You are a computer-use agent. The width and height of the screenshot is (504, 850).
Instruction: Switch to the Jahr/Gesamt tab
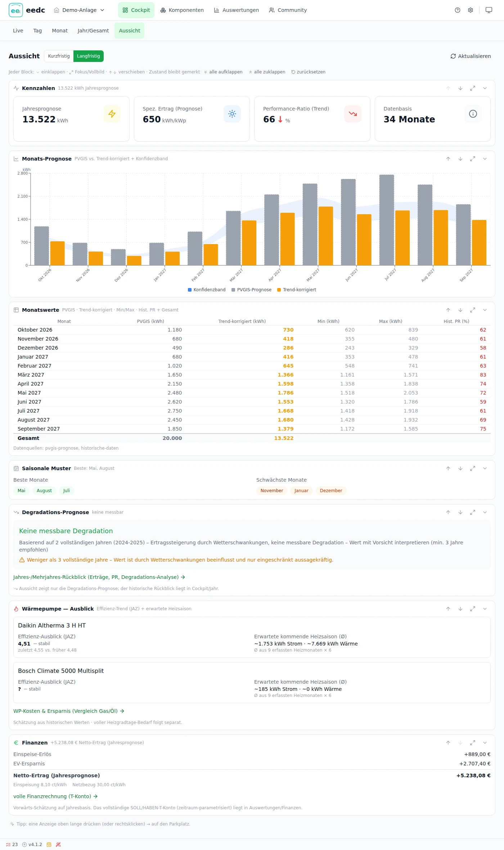coord(93,31)
